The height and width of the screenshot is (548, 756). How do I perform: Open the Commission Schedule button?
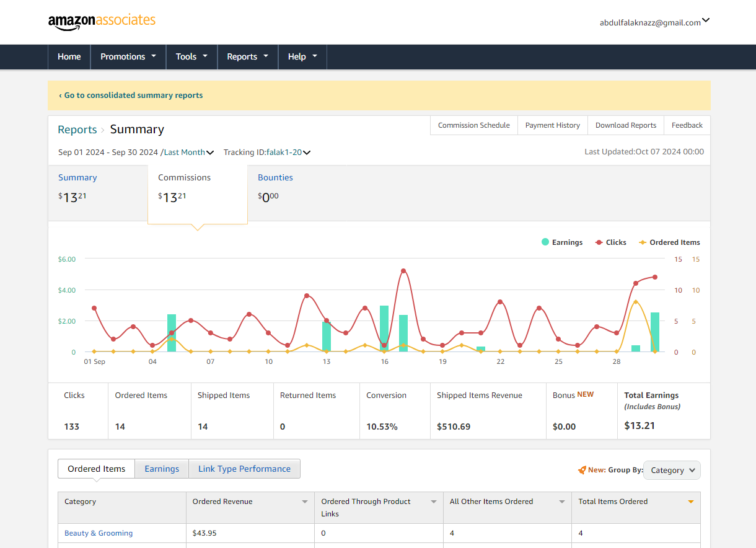tap(474, 125)
